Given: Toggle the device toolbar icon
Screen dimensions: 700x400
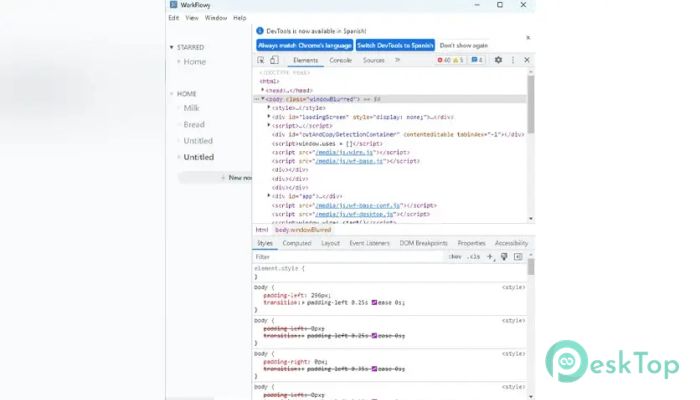Looking at the screenshot, I should click(x=275, y=60).
